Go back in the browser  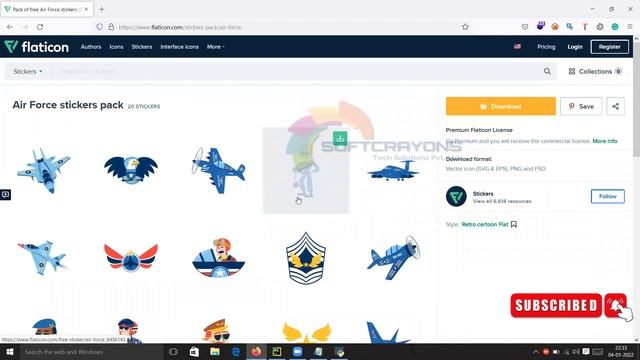click(10, 27)
